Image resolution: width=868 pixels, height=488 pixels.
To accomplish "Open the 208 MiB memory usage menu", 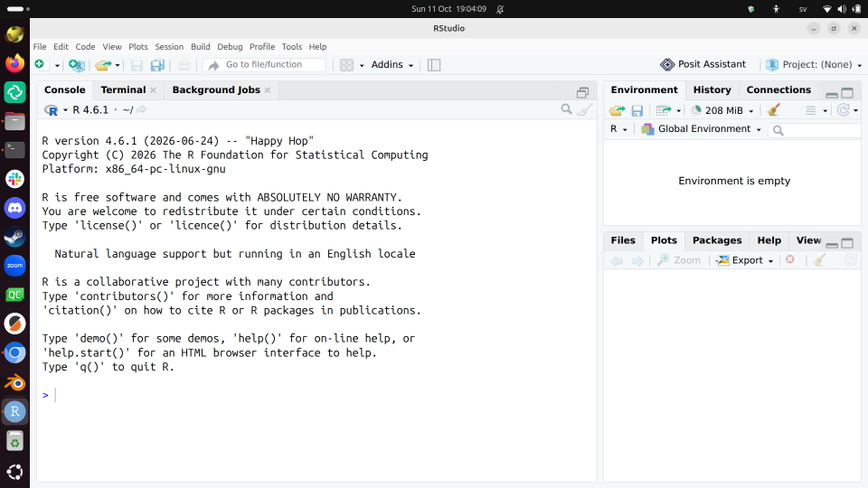I will (x=722, y=110).
